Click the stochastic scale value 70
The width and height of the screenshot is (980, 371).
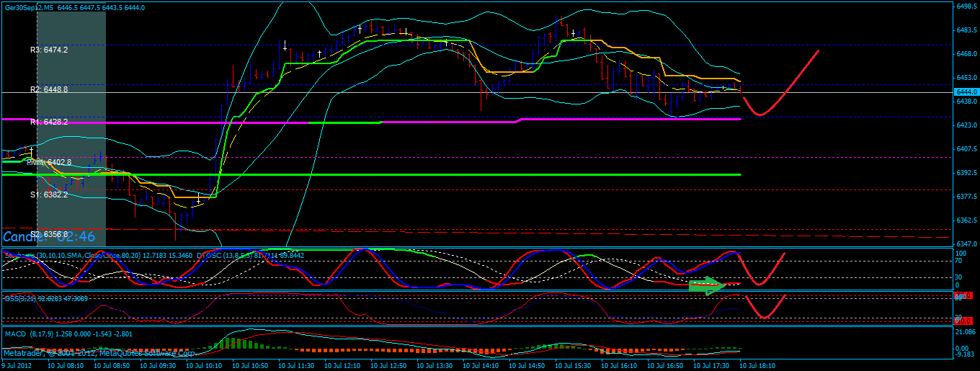(959, 262)
